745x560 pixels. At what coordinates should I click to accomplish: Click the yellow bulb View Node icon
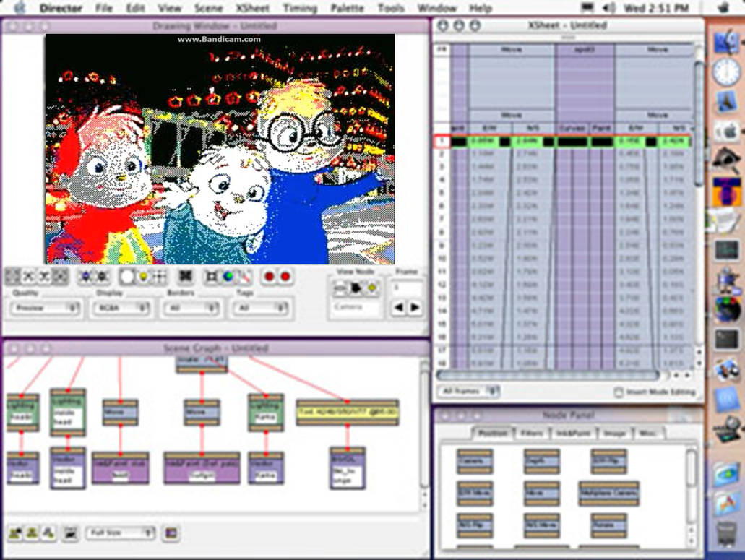[371, 288]
